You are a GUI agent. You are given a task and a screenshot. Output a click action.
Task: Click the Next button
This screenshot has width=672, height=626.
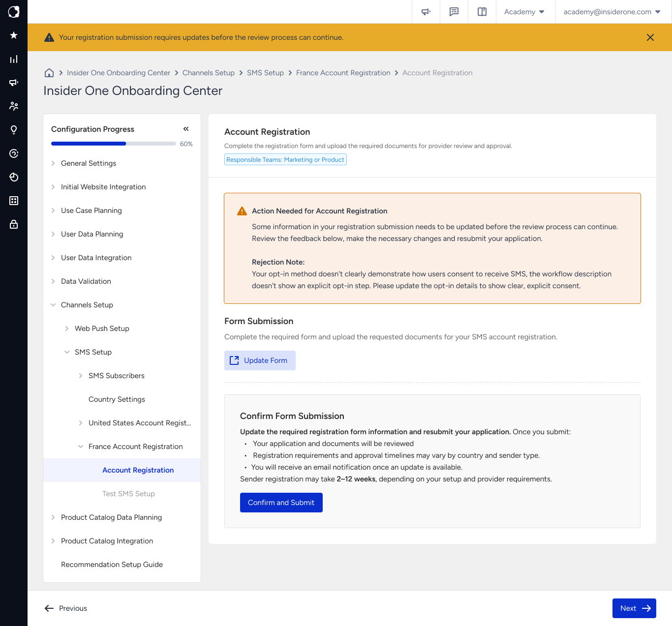634,608
